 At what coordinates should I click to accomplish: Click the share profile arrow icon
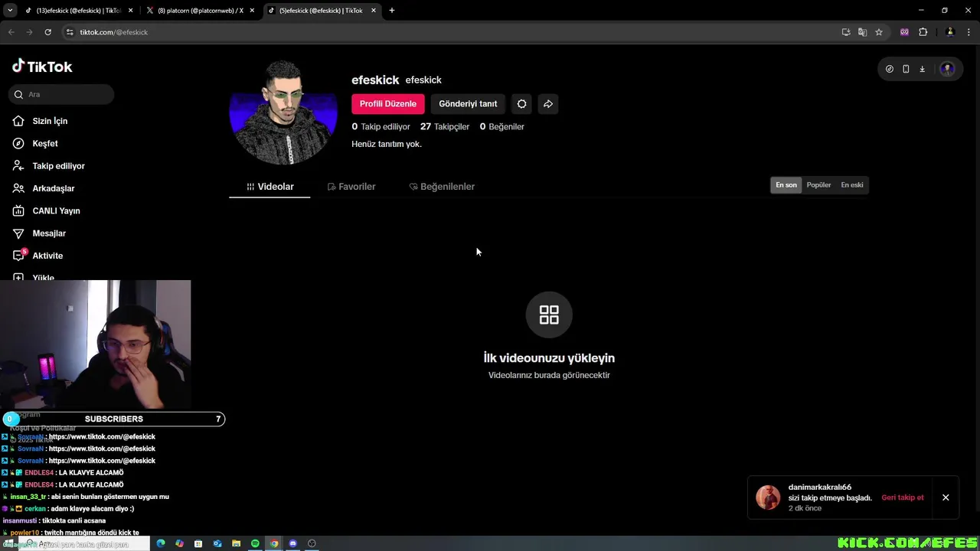coord(548,104)
